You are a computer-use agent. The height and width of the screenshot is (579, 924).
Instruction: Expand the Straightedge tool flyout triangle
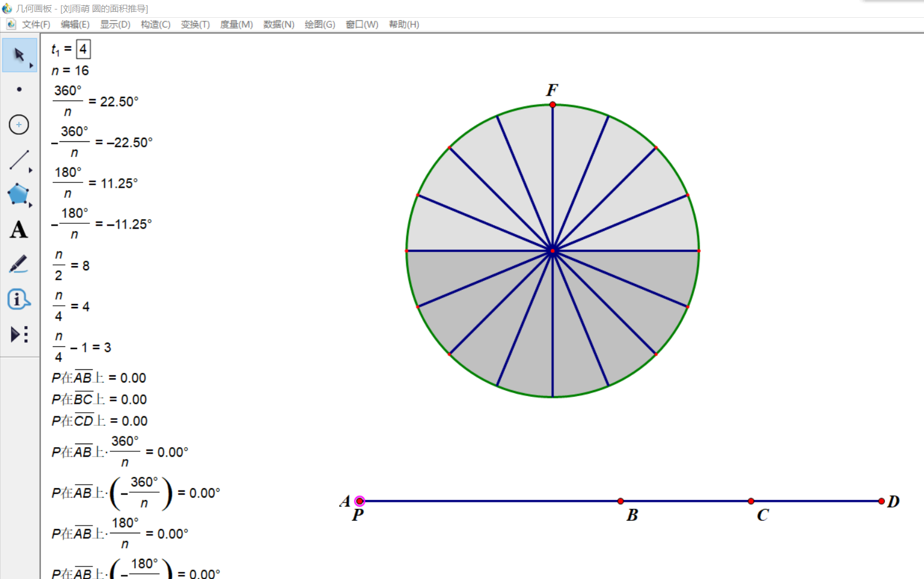click(31, 170)
